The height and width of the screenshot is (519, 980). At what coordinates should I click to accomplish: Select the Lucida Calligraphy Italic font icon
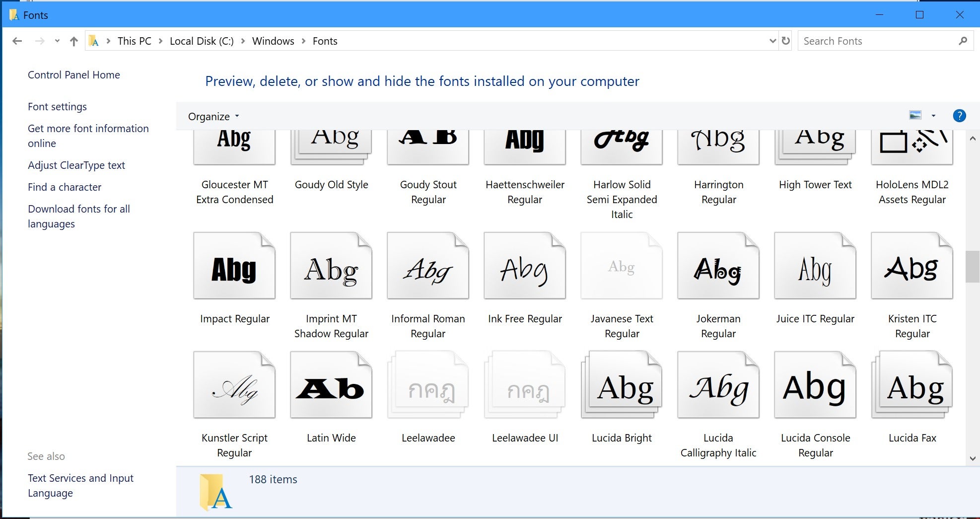718,385
